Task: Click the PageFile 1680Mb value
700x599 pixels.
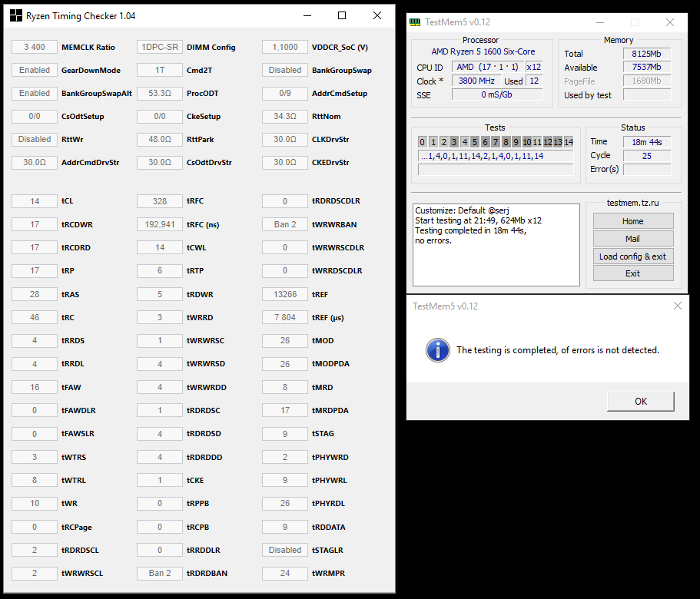Action: point(646,81)
